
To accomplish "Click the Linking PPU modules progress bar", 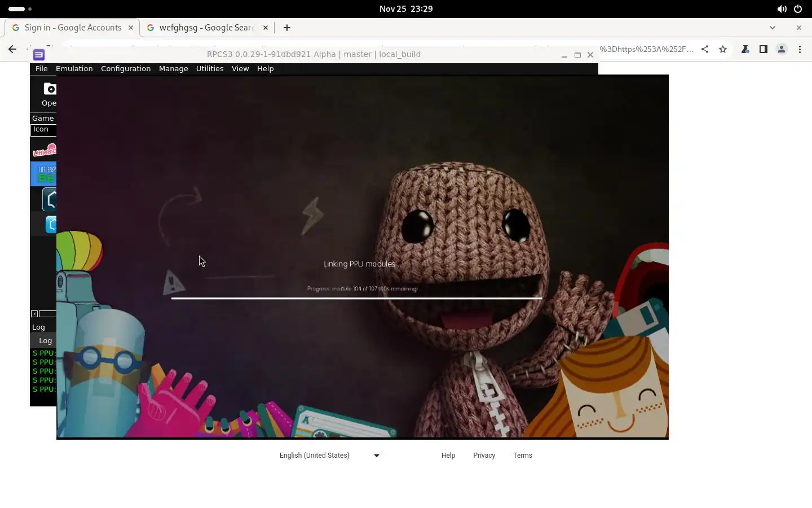I will click(x=357, y=298).
